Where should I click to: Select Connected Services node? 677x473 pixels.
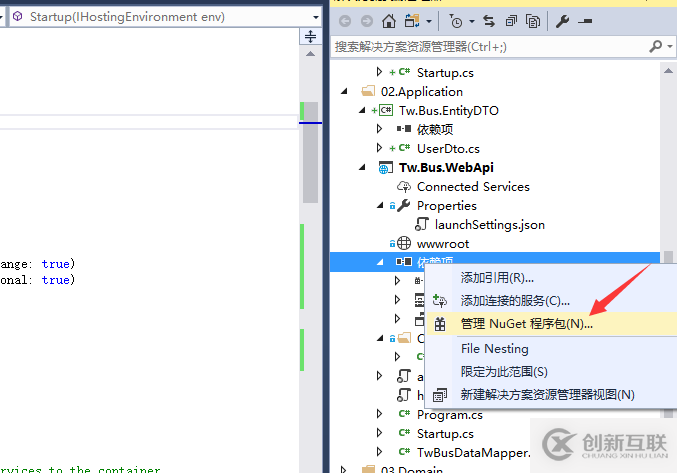click(473, 186)
